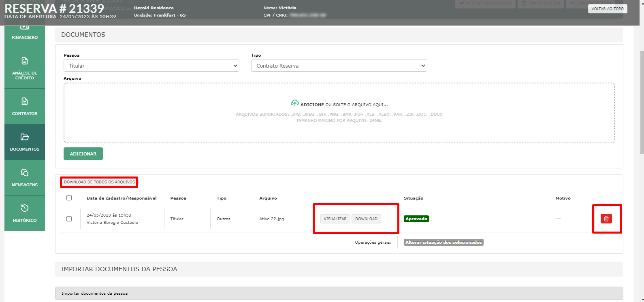Screen dimensions: 644x302
Task: Click Alterar situação dos selecionados
Action: coord(444,242)
